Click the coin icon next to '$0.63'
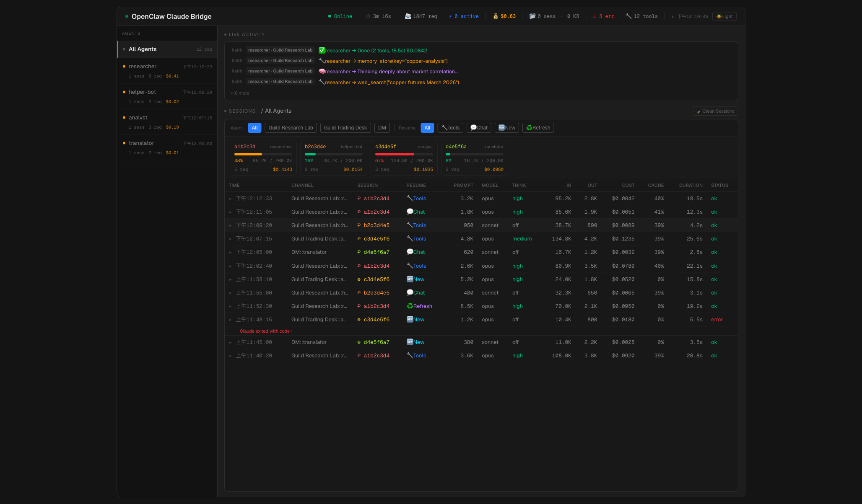This screenshot has height=504, width=862. click(496, 16)
